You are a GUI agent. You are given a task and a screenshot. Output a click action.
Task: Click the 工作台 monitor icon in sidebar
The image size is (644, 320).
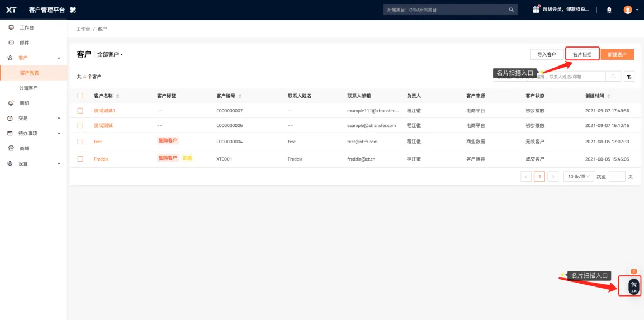point(11,27)
